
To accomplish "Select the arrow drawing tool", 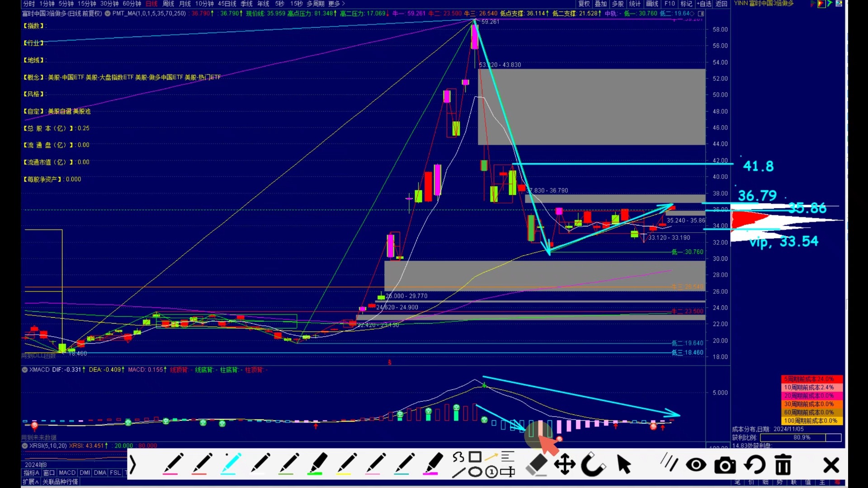I will click(491, 457).
